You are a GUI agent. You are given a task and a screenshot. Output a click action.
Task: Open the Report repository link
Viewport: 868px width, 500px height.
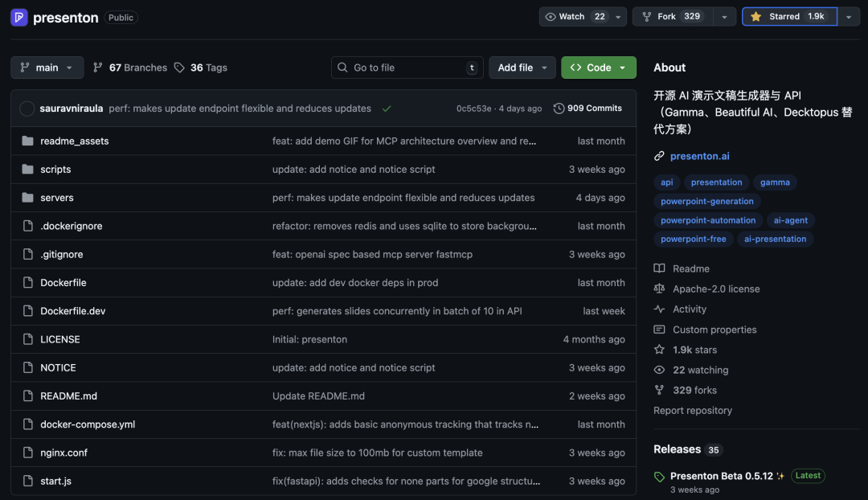click(694, 410)
